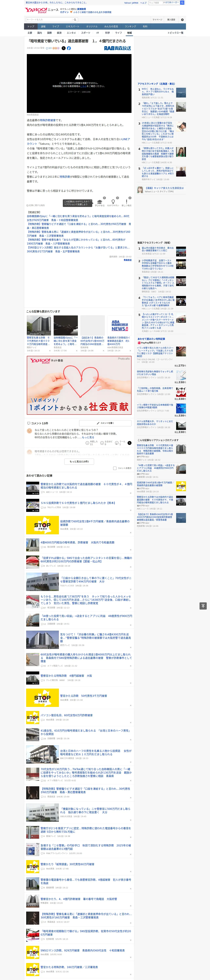Open article 4億4000万円相当の暗号資産 大阪府内

[77, 542]
